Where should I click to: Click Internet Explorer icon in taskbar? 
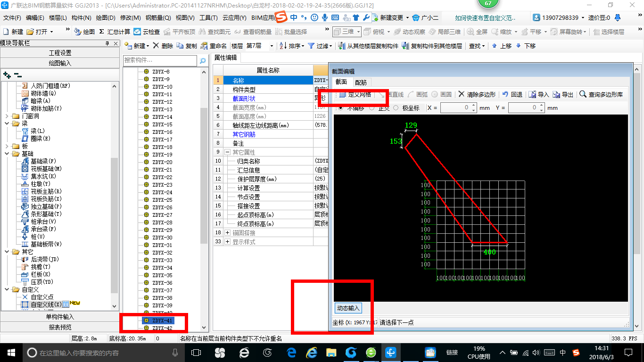311,352
